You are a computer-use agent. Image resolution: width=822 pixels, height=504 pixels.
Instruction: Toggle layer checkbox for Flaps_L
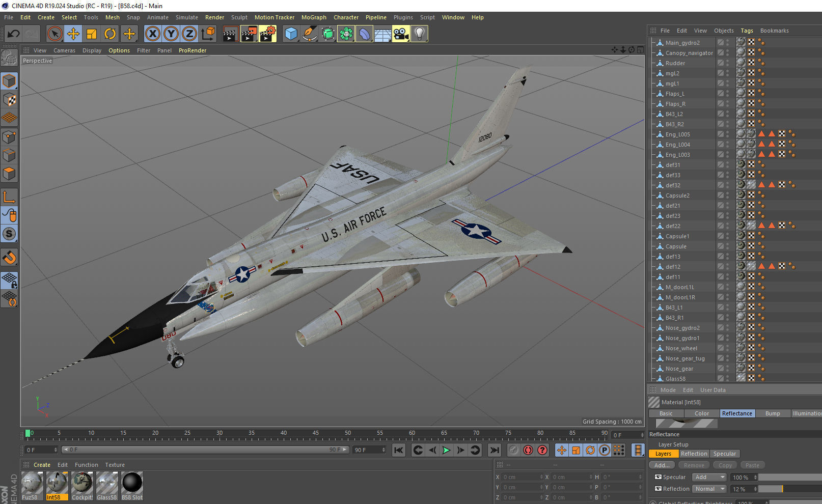click(721, 94)
